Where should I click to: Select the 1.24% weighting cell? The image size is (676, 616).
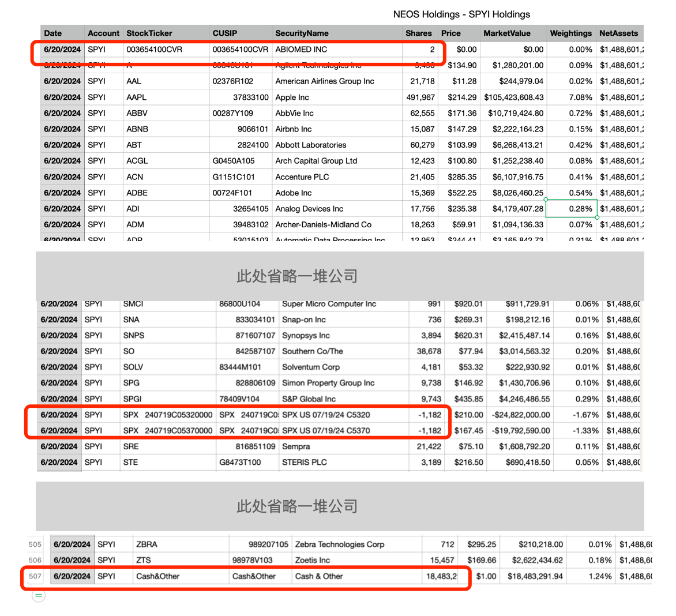[x=591, y=576]
